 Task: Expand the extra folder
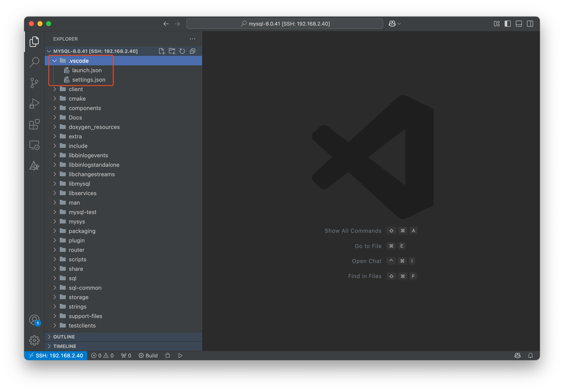click(123, 136)
